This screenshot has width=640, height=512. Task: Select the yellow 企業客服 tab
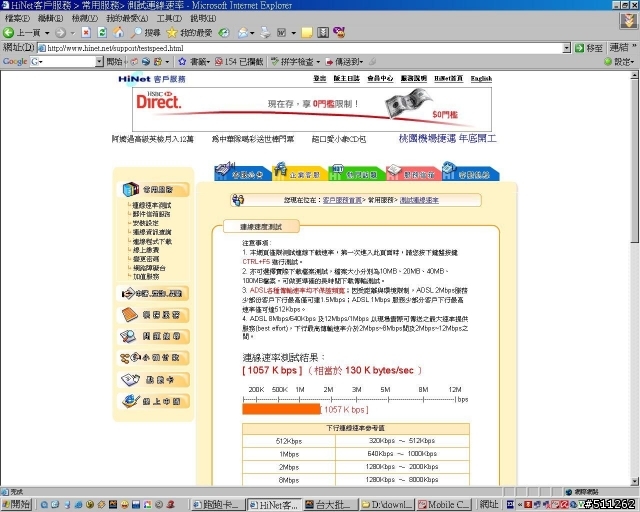click(x=300, y=173)
